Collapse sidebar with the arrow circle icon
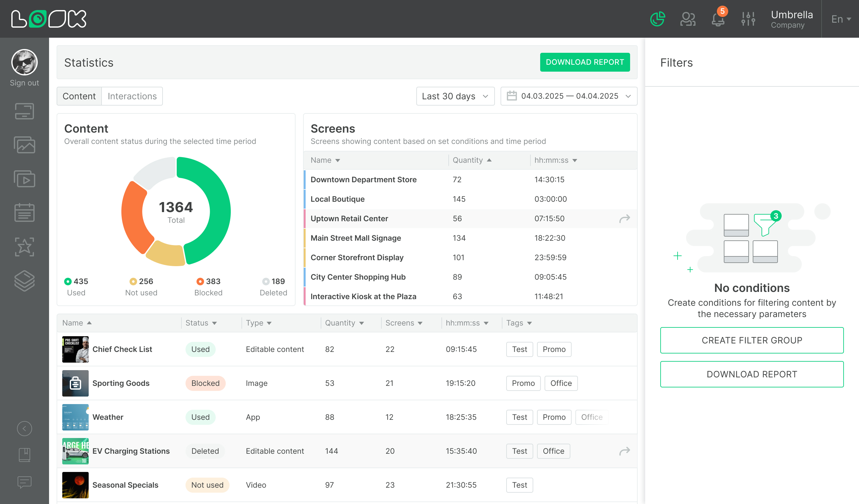859x504 pixels. tap(24, 428)
